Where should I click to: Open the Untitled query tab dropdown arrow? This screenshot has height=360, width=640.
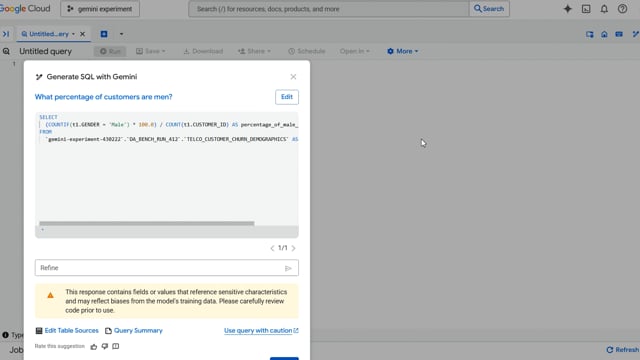[x=73, y=34]
